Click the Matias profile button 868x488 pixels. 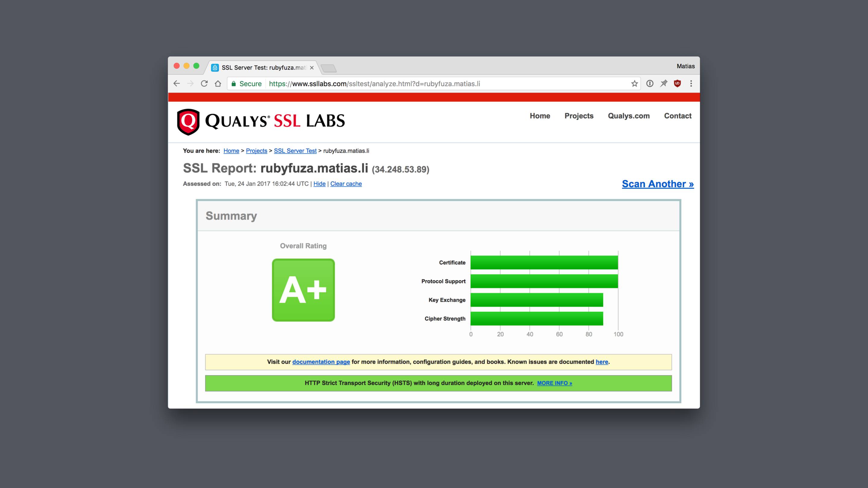tap(685, 66)
